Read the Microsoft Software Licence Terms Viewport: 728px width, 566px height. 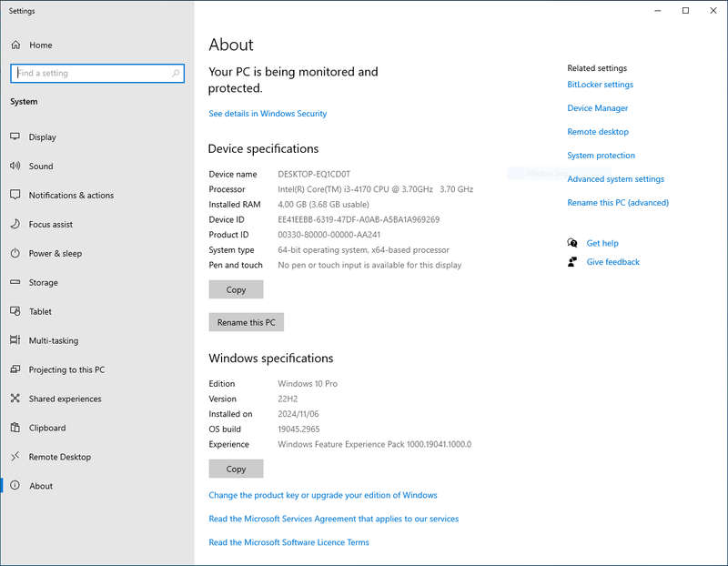coord(288,542)
